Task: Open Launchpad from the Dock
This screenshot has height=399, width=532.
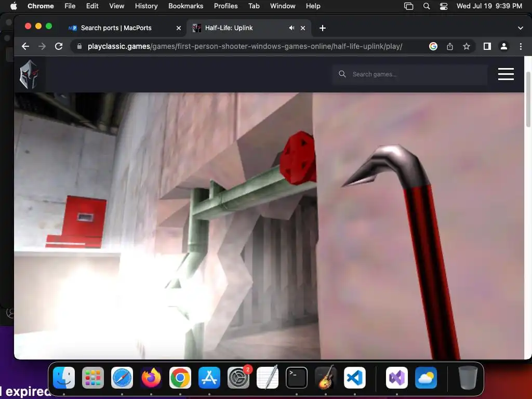Action: [x=93, y=377]
